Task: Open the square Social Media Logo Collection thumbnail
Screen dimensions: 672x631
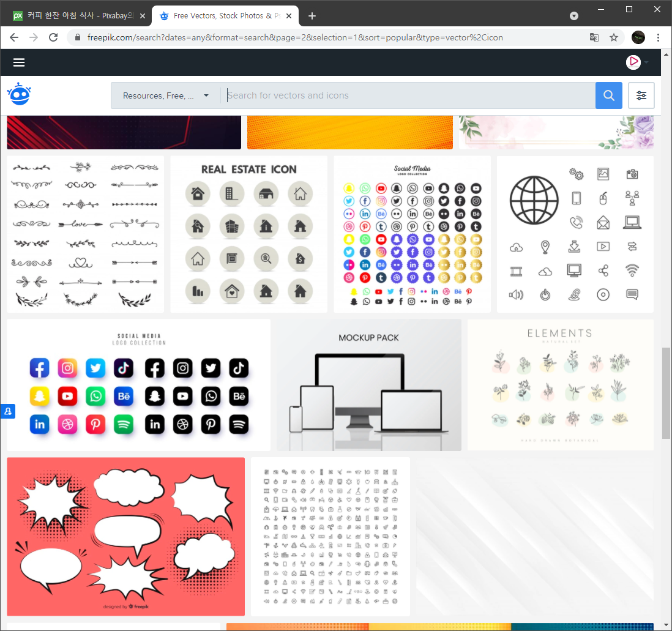Action: click(x=138, y=385)
